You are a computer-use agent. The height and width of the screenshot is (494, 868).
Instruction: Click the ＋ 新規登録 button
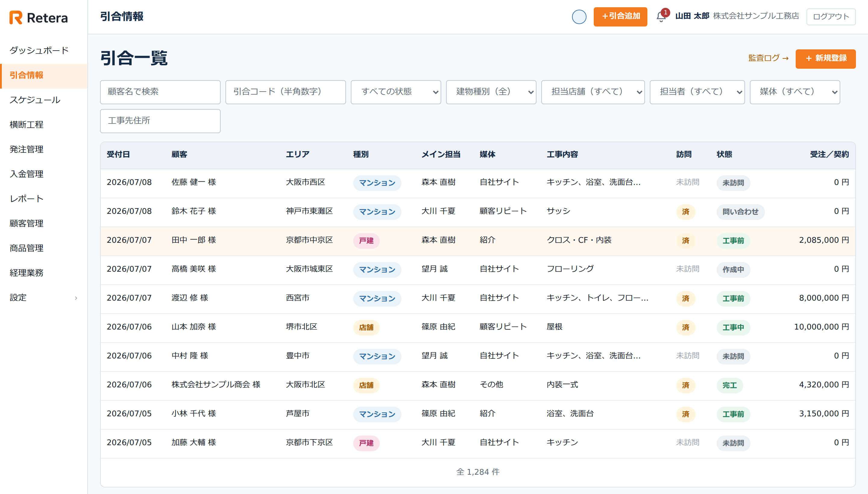(x=825, y=59)
